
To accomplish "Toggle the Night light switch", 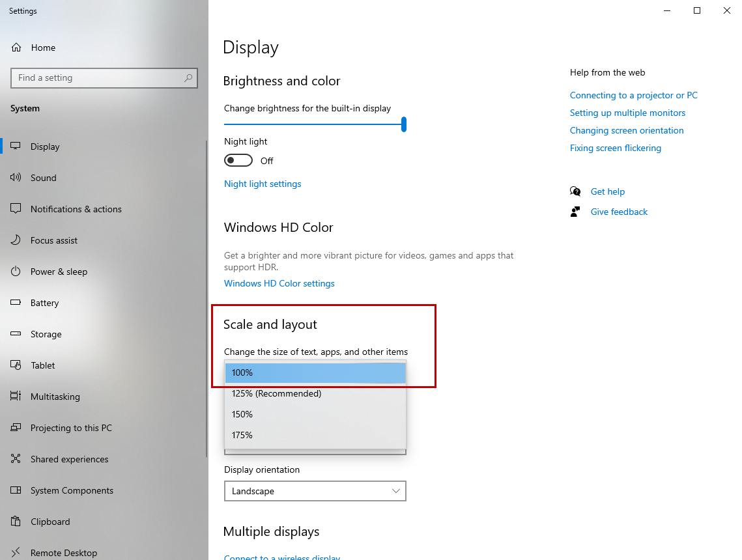I will pyautogui.click(x=238, y=160).
